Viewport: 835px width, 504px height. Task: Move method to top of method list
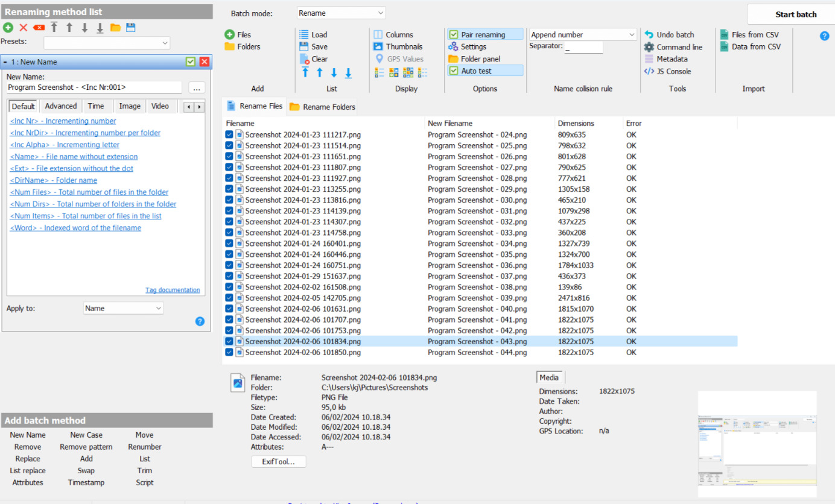pyautogui.click(x=54, y=28)
